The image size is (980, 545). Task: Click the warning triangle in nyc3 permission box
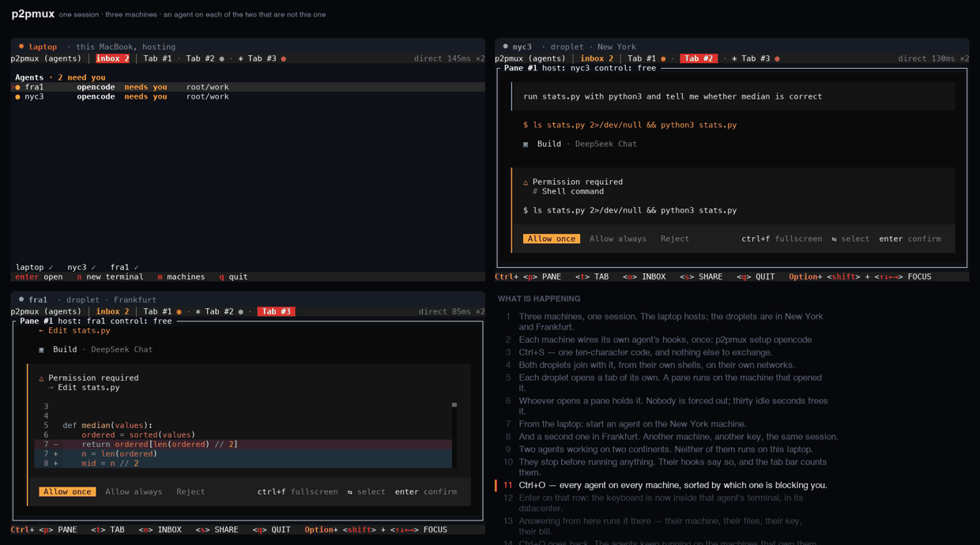point(526,182)
